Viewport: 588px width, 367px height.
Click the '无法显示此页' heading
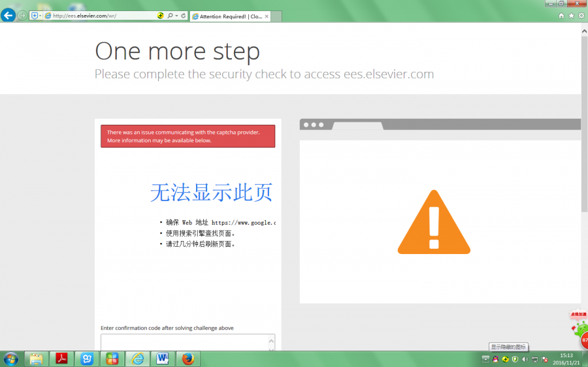click(x=211, y=192)
